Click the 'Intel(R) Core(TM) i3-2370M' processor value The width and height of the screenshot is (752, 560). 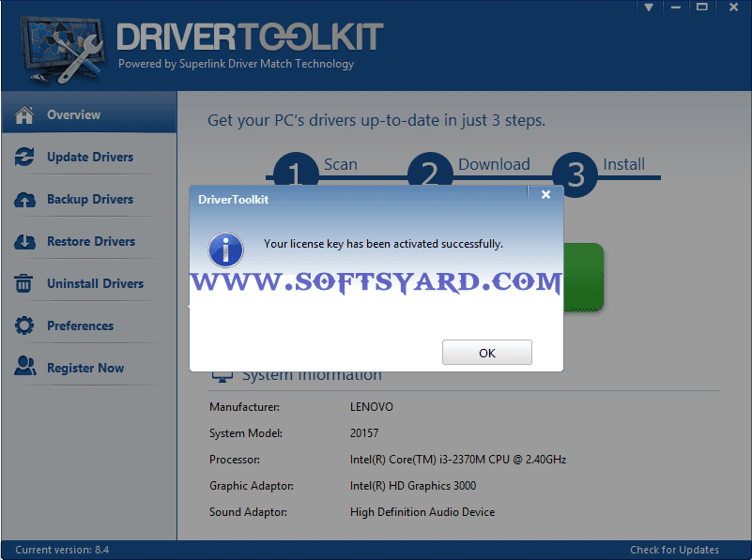coord(458,460)
